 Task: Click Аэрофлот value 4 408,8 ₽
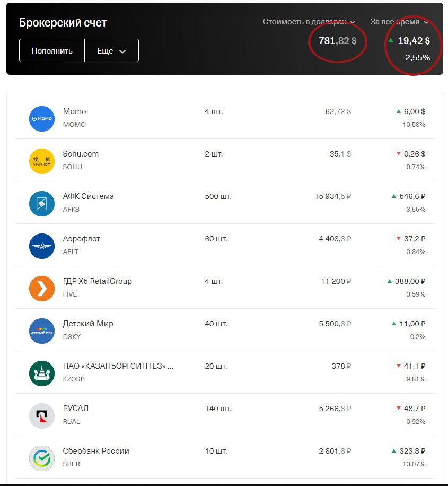point(335,239)
